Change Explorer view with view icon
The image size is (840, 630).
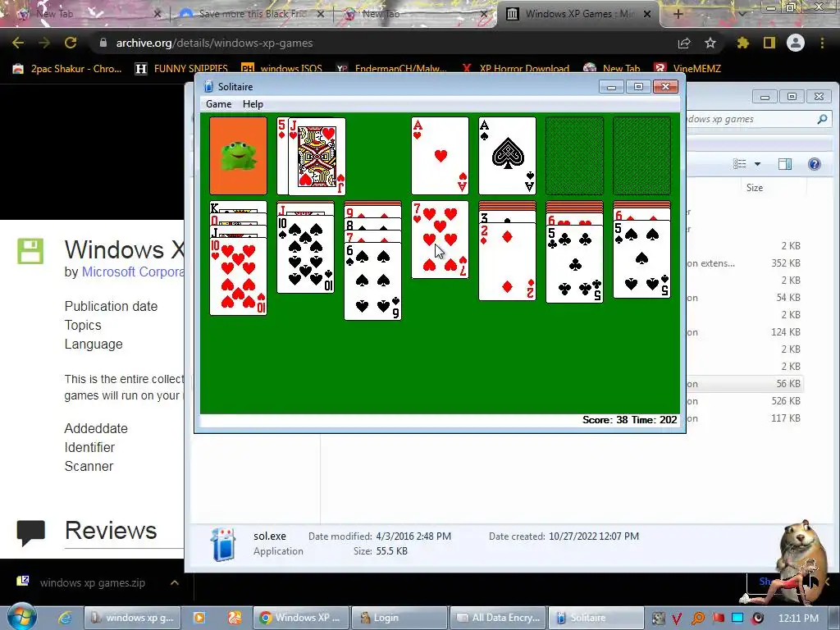click(740, 164)
